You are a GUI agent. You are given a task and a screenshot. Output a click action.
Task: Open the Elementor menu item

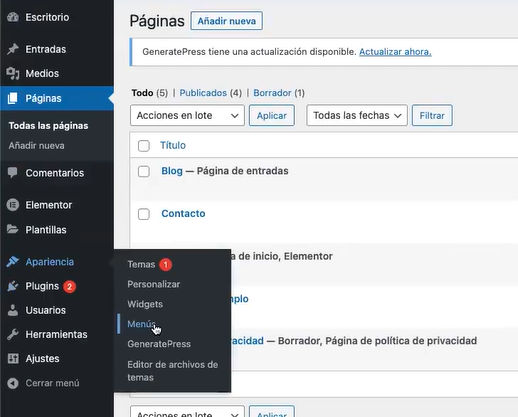pyautogui.click(x=49, y=205)
